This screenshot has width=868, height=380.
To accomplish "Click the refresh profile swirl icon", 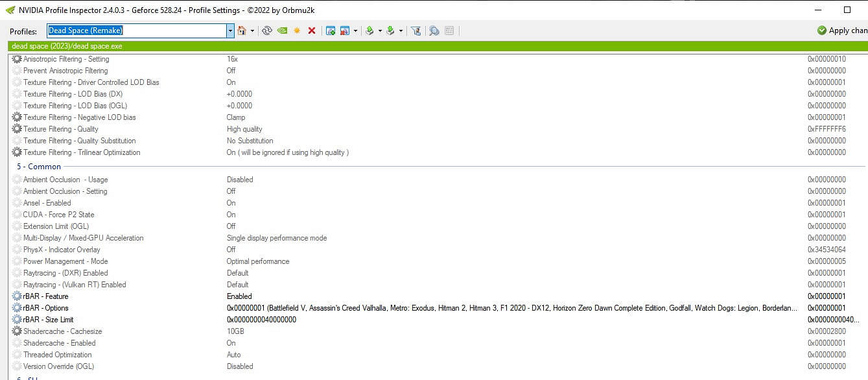I will click(266, 30).
